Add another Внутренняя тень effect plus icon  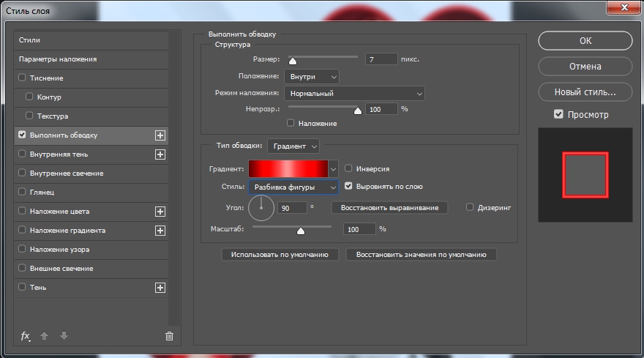pyautogui.click(x=160, y=154)
